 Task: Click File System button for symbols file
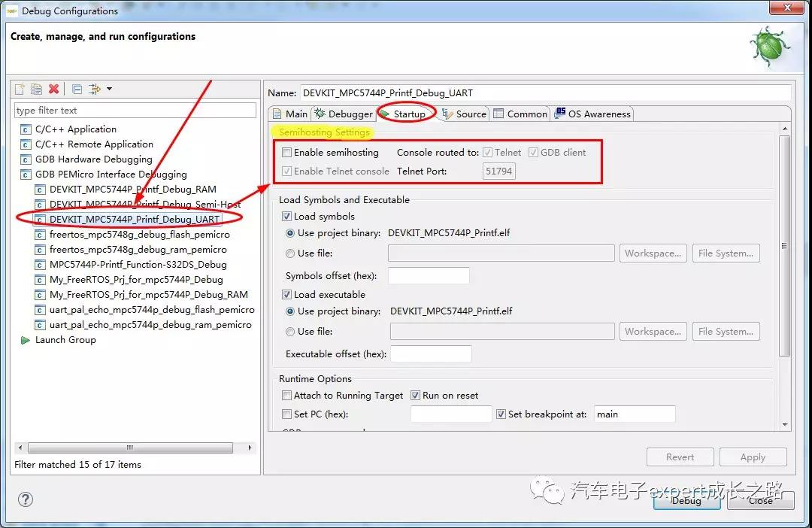click(726, 253)
